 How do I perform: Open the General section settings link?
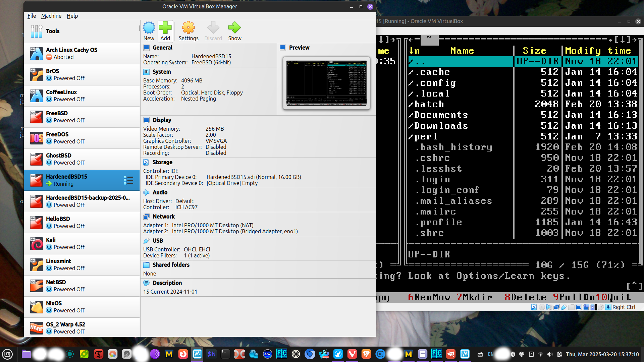coord(162,48)
